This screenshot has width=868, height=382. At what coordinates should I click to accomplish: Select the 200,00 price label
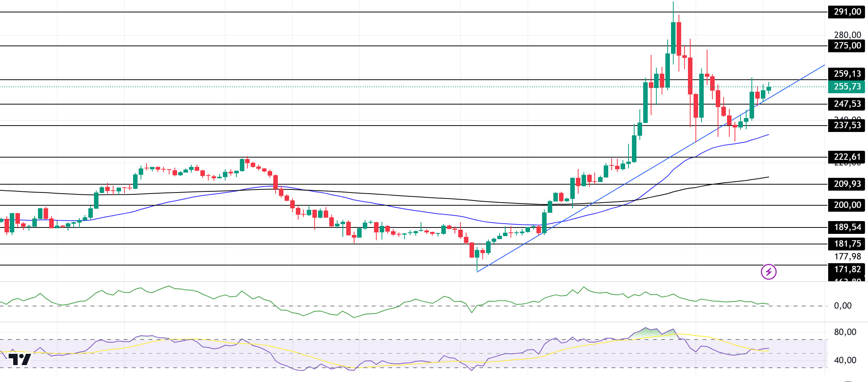pyautogui.click(x=847, y=205)
